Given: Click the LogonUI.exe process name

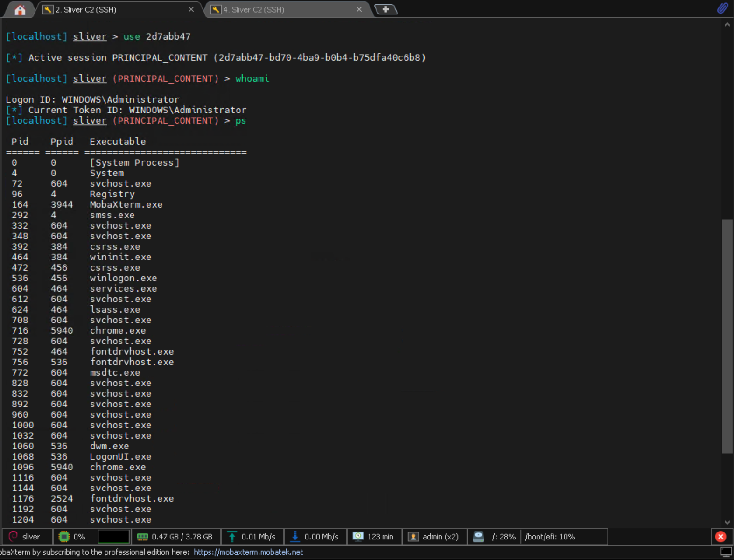Looking at the screenshot, I should click(x=120, y=456).
